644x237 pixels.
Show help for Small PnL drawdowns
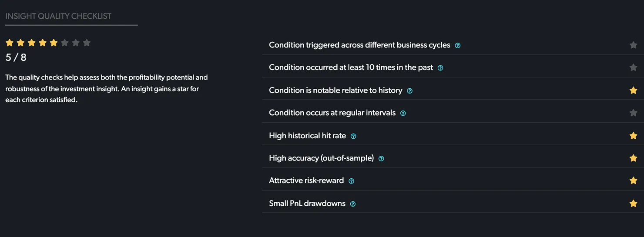tap(353, 204)
